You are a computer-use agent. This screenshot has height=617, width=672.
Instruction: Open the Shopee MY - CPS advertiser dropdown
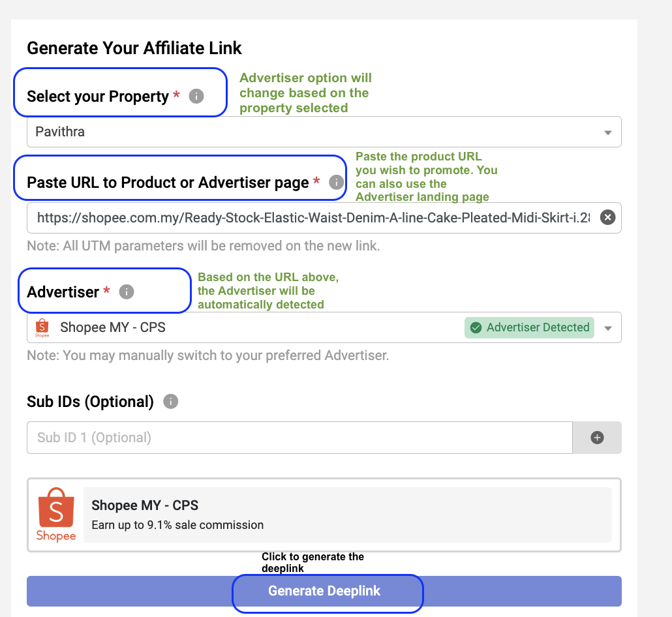click(x=324, y=327)
